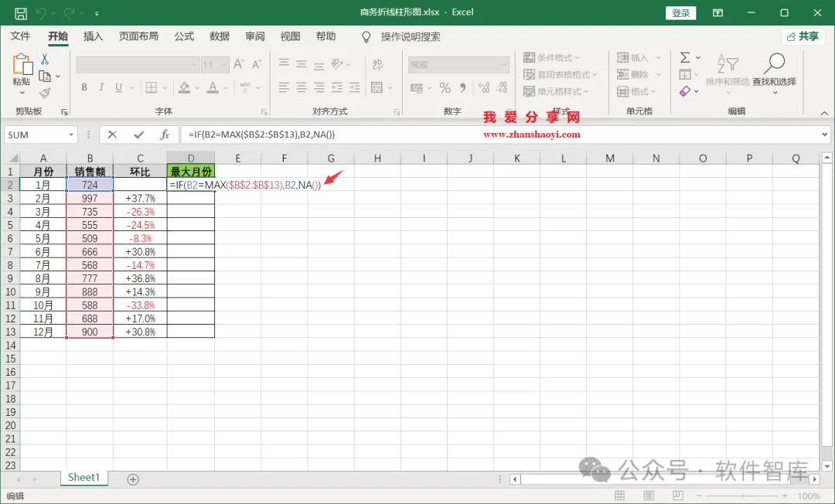Image resolution: width=835 pixels, height=504 pixels.
Task: Switch to the 公式 tab
Action: [x=184, y=36]
